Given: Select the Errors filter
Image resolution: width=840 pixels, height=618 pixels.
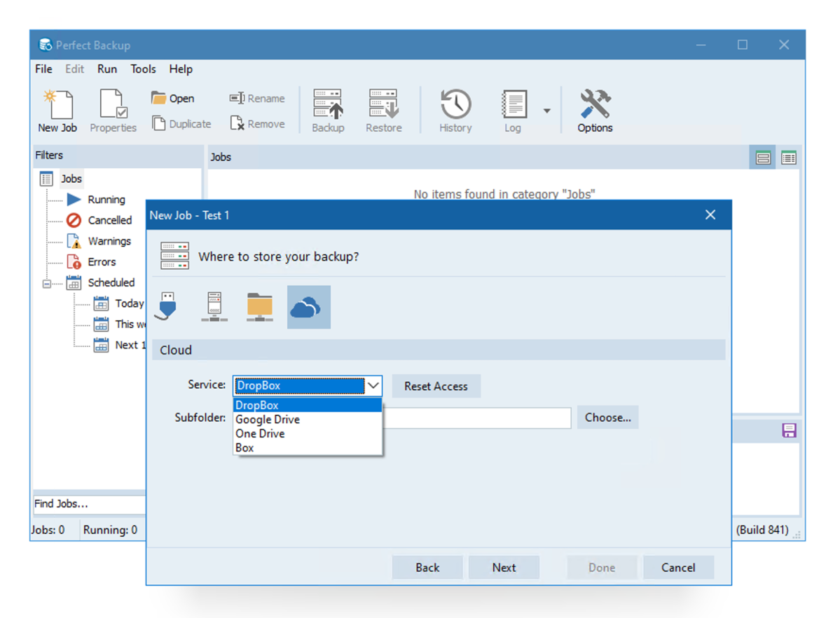Looking at the screenshot, I should (102, 261).
